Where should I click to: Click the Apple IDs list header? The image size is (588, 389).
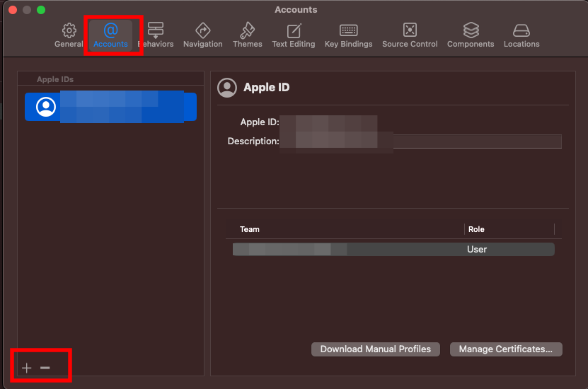coord(55,79)
